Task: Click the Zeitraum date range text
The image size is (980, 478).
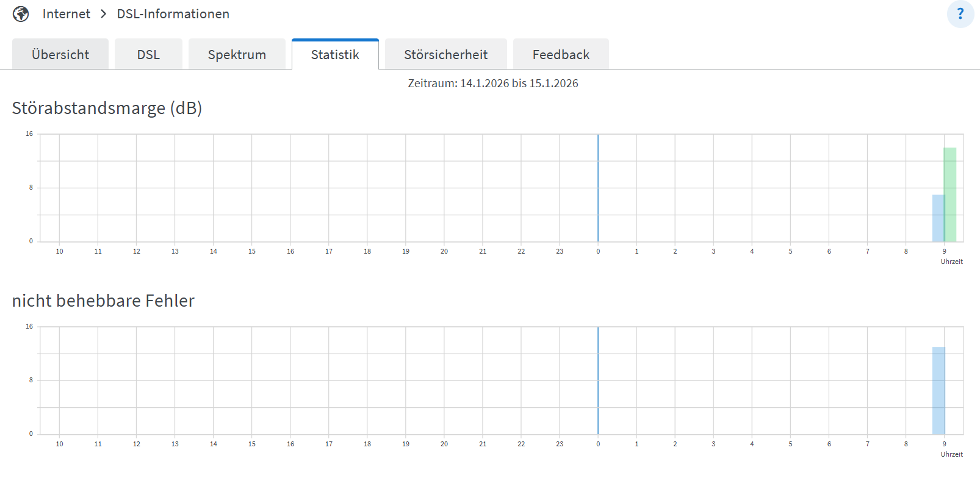Action: point(492,84)
